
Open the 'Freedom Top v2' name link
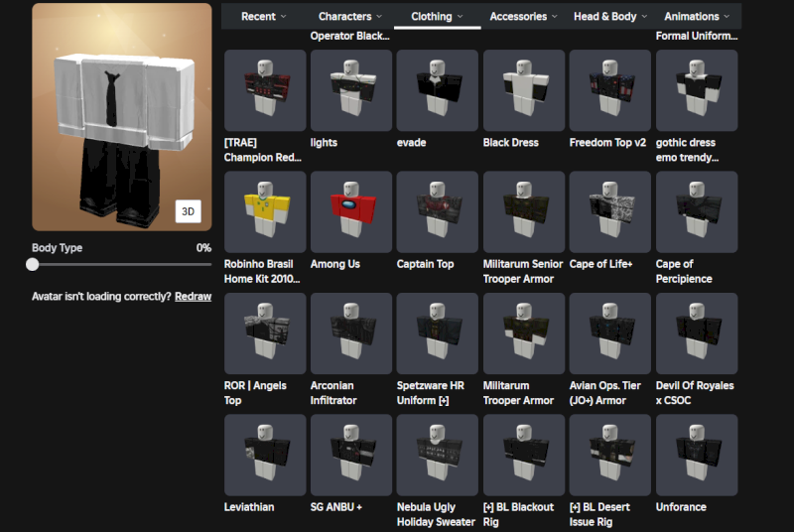tap(607, 143)
